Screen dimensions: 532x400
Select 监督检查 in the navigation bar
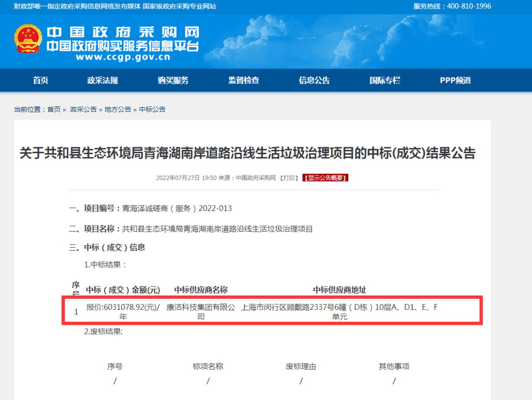tap(244, 80)
